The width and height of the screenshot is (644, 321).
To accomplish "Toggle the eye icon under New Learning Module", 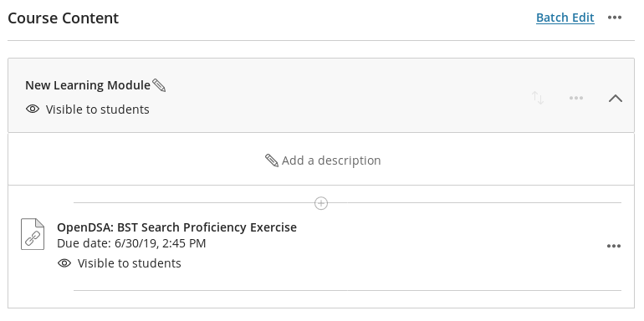I will (33, 110).
